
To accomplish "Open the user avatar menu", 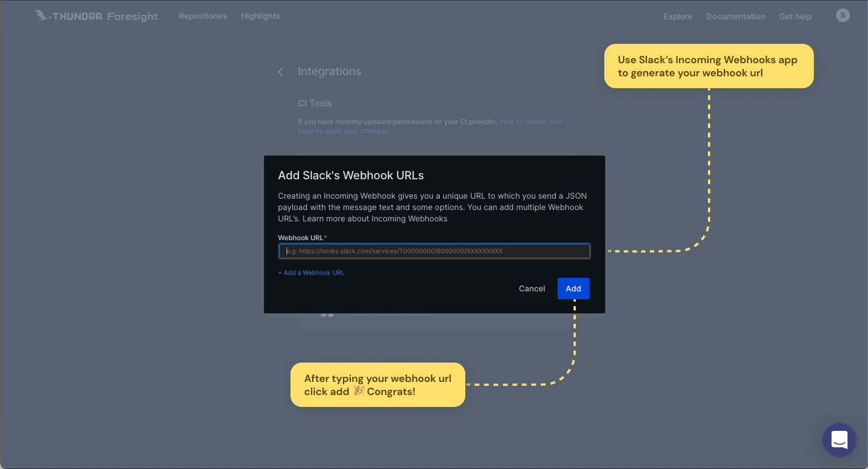I will click(x=843, y=15).
